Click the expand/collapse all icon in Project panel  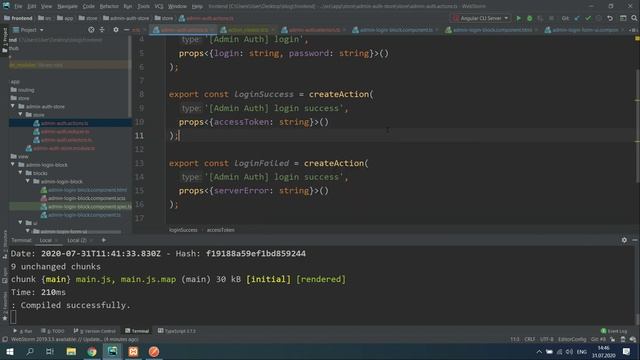pyautogui.click(x=102, y=30)
